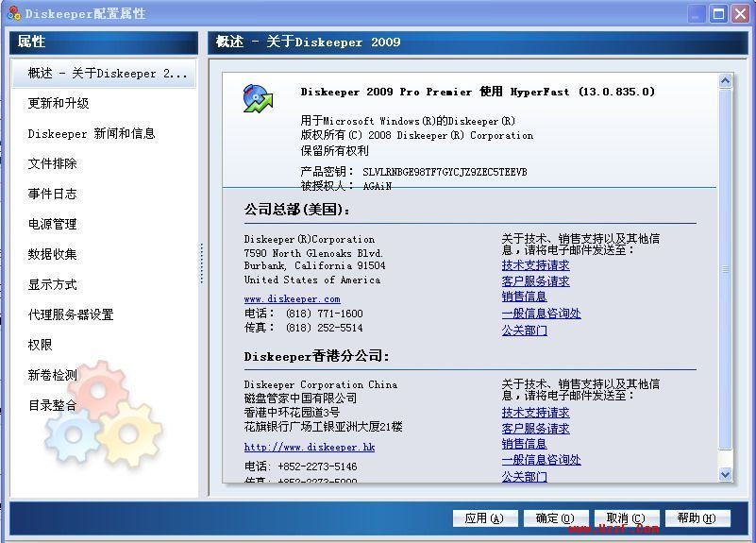This screenshot has width=756, height=543.
Task: Click the about pane vertical scrollbar thumb
Action: [x=725, y=269]
